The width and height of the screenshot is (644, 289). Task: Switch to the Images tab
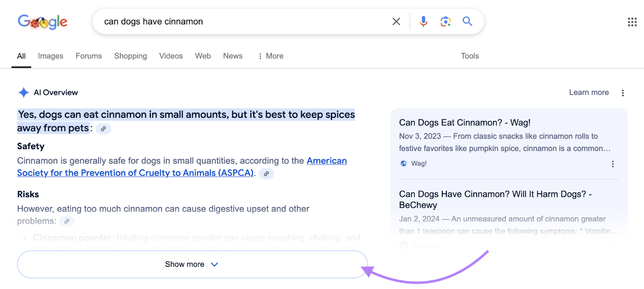pos(51,56)
